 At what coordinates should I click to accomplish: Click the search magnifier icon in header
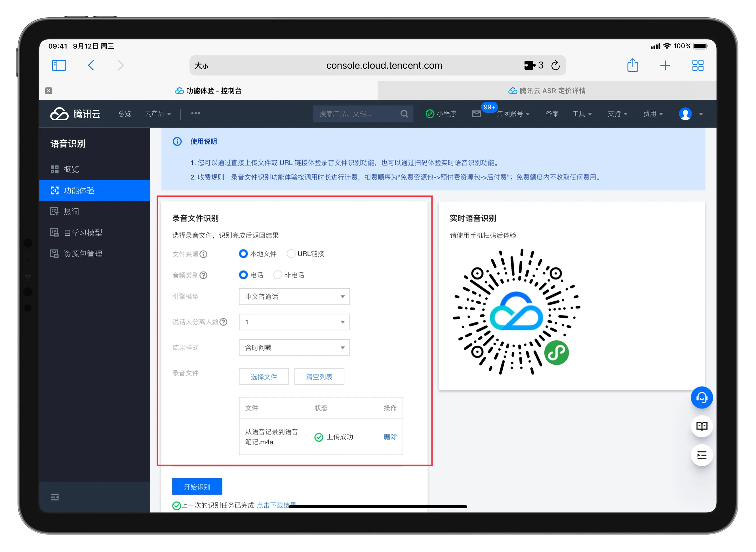click(404, 114)
